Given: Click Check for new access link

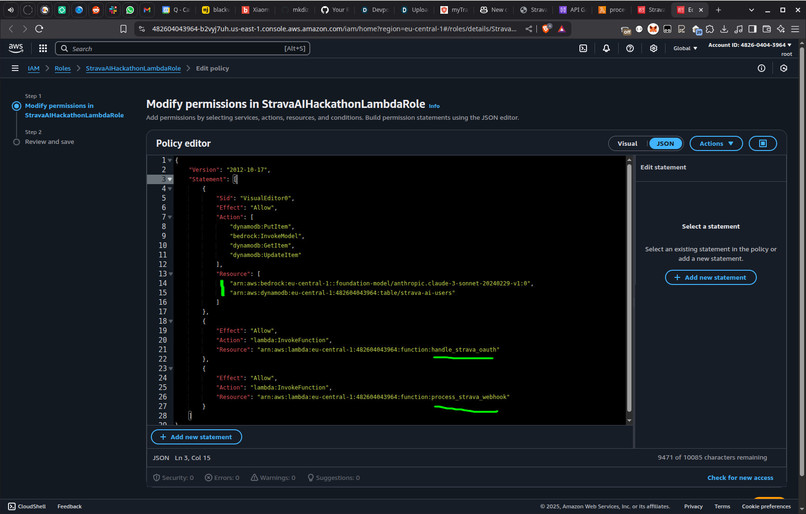Looking at the screenshot, I should tap(740, 478).
